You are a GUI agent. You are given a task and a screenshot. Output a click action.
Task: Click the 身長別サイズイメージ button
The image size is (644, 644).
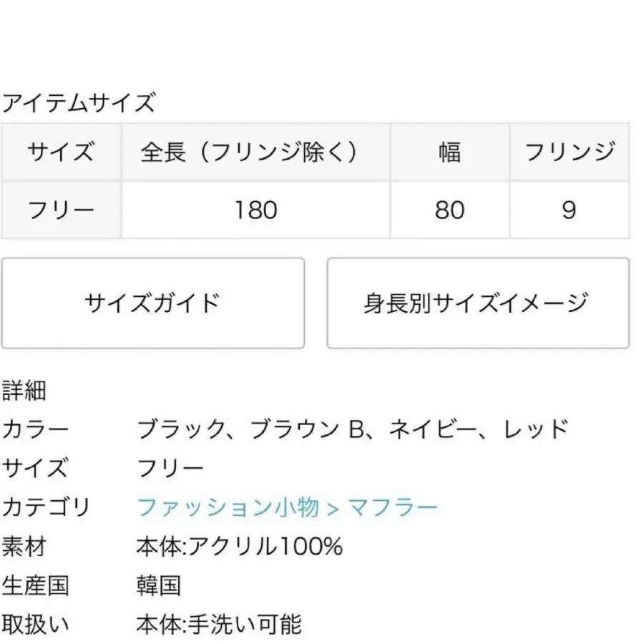tap(477, 303)
